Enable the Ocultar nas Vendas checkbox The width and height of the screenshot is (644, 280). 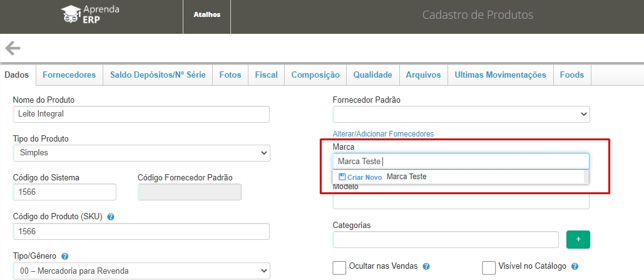click(x=339, y=267)
